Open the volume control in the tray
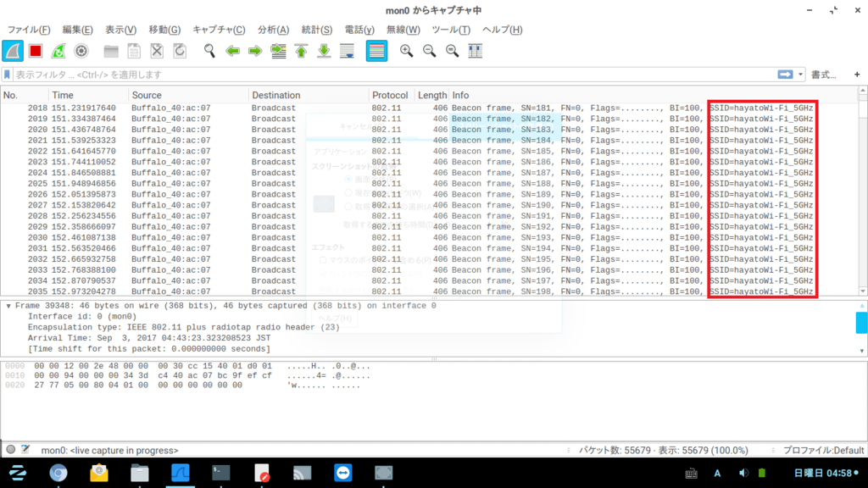This screenshot has height=488, width=868. [743, 473]
